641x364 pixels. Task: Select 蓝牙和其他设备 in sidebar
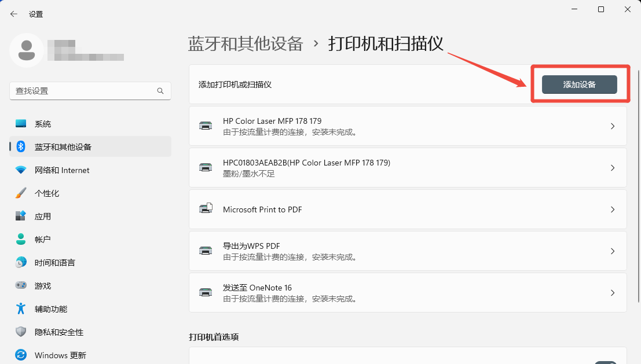[90, 146]
